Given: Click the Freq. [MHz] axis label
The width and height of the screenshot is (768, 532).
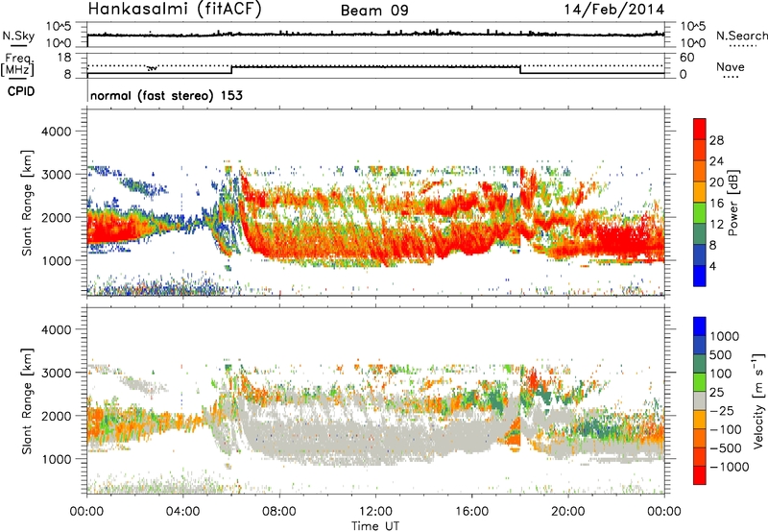Looking at the screenshot, I should [17, 65].
